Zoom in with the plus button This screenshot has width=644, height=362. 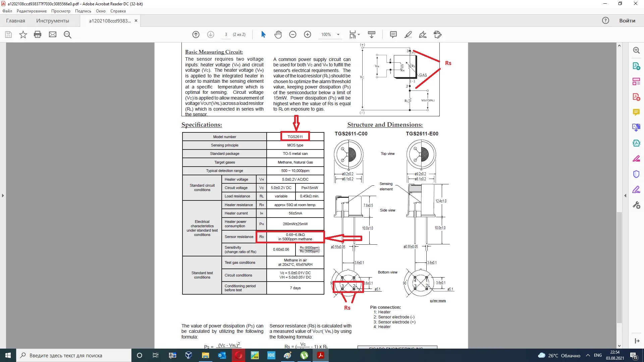tap(307, 35)
